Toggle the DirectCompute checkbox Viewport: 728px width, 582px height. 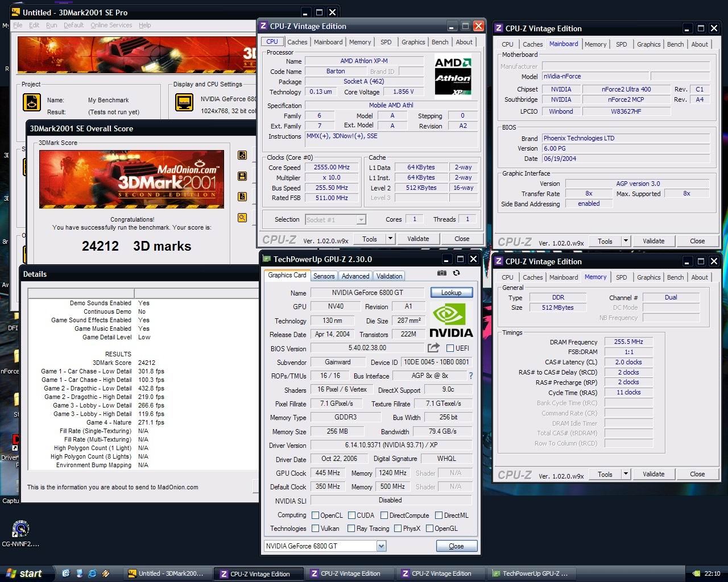point(384,516)
